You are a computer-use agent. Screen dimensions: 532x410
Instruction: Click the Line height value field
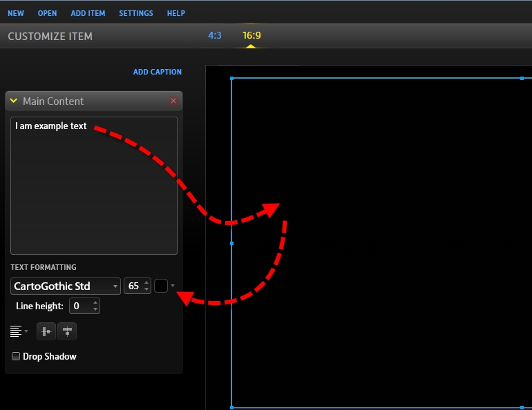point(81,306)
